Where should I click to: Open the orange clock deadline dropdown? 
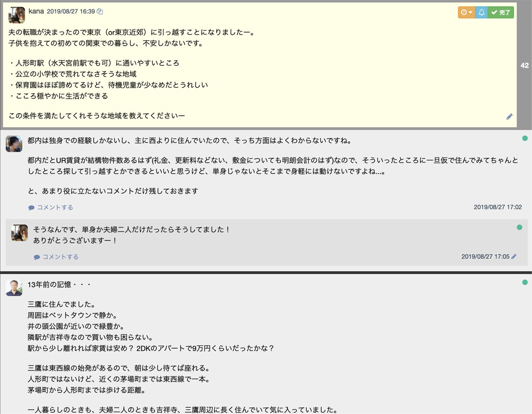pos(466,12)
